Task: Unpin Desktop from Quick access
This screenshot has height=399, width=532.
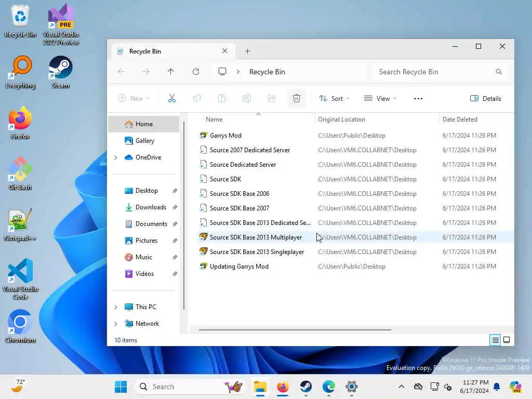Action: tap(175, 191)
